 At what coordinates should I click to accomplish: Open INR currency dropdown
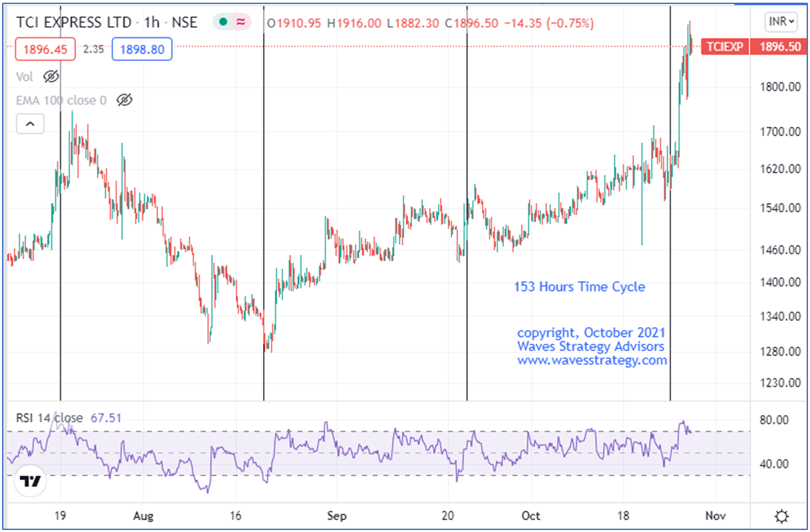coord(781,22)
